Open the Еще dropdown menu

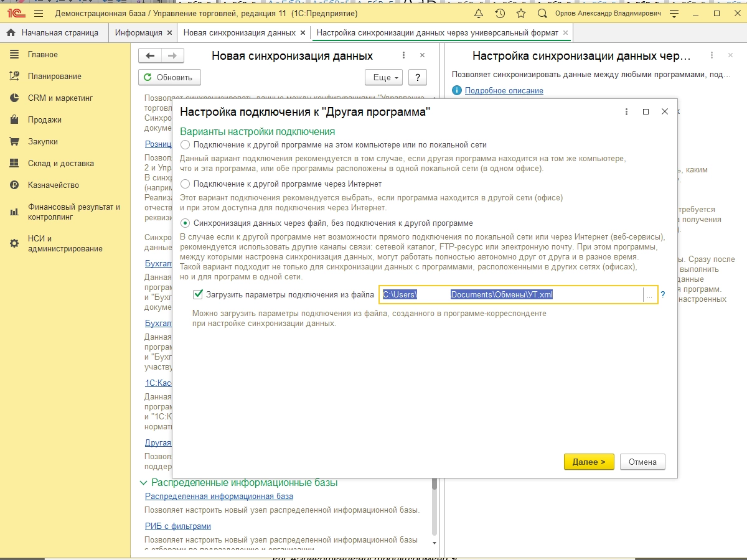pos(383,78)
